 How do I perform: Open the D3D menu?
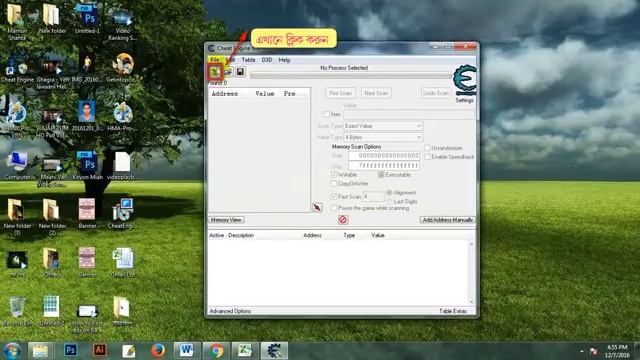[267, 60]
